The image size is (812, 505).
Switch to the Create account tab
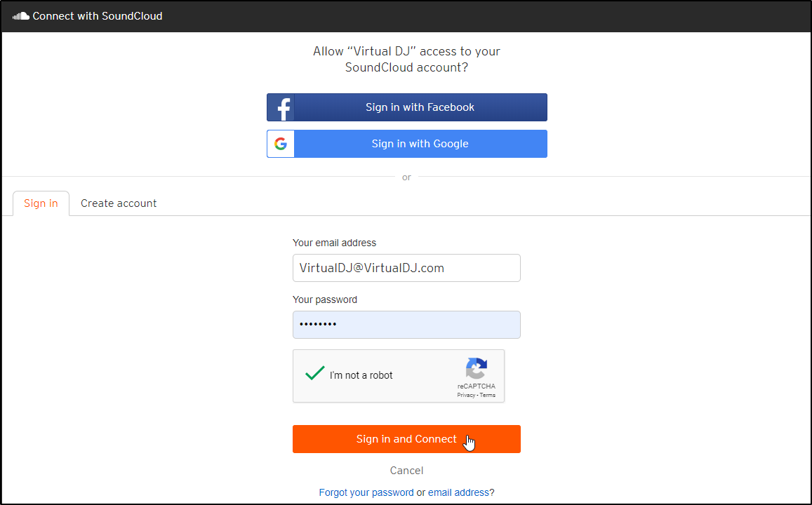point(119,203)
